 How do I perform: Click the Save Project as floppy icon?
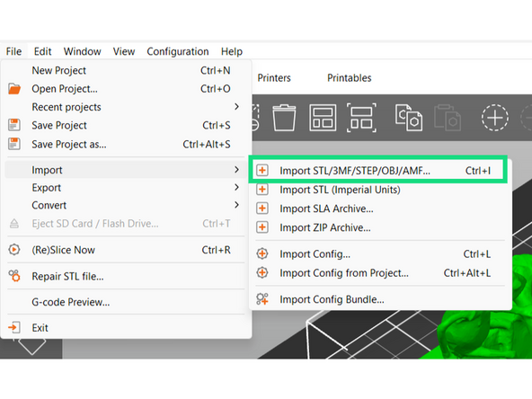click(14, 144)
